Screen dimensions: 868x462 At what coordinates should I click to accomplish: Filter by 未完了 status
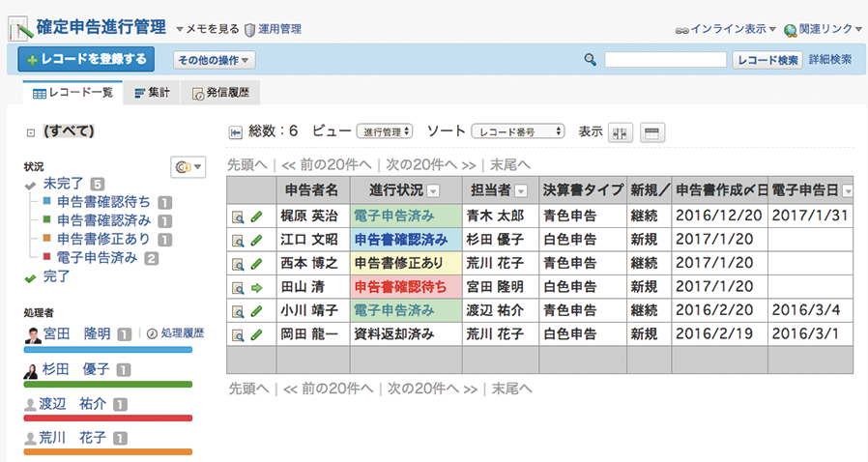(63, 183)
